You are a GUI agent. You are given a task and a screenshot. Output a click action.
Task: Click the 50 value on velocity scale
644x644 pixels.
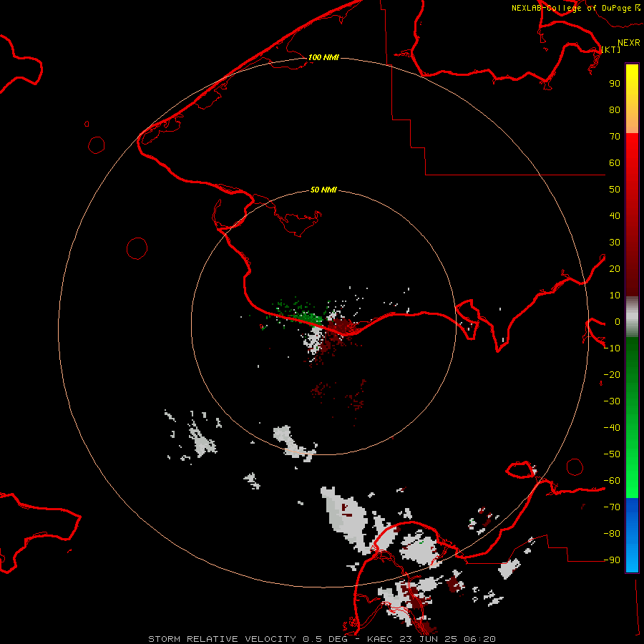[x=615, y=190]
